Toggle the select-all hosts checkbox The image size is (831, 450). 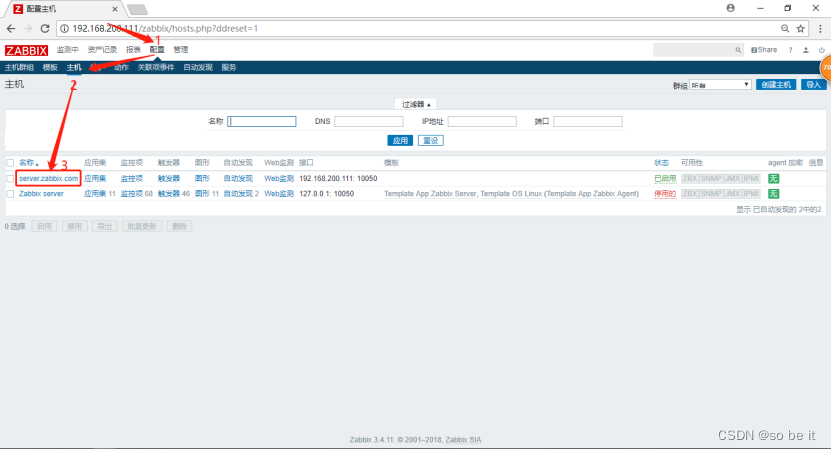point(10,163)
